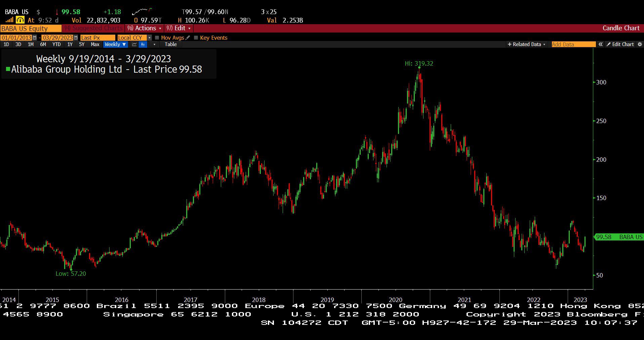
Task: Click the 2020 year label on axis
Action: (395, 300)
